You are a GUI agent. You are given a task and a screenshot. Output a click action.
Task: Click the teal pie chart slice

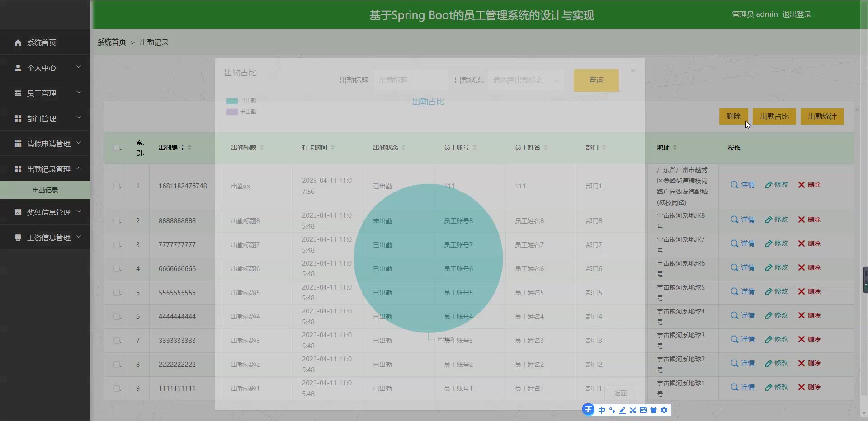point(428,258)
